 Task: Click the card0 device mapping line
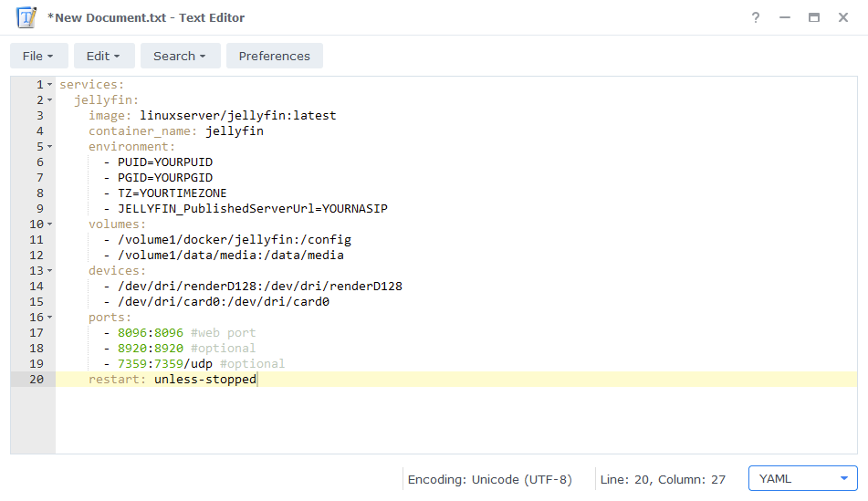(x=223, y=302)
